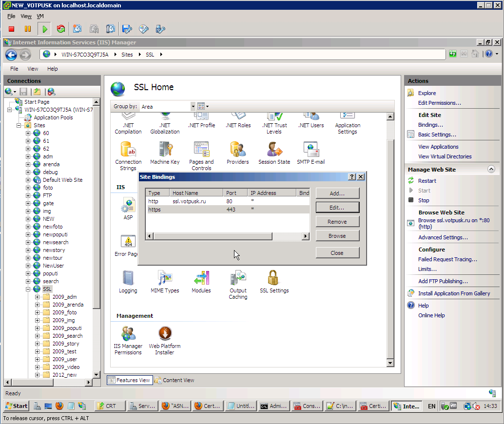
Task: Open the Connection Strings feature
Action: click(128, 156)
